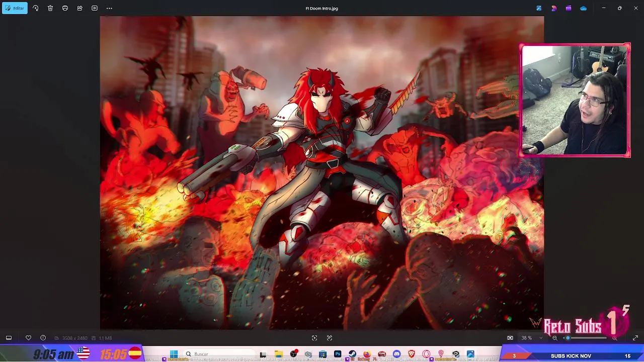Open Microsoft Store from the taskbar
The height and width of the screenshot is (362, 644).
coord(323,354)
